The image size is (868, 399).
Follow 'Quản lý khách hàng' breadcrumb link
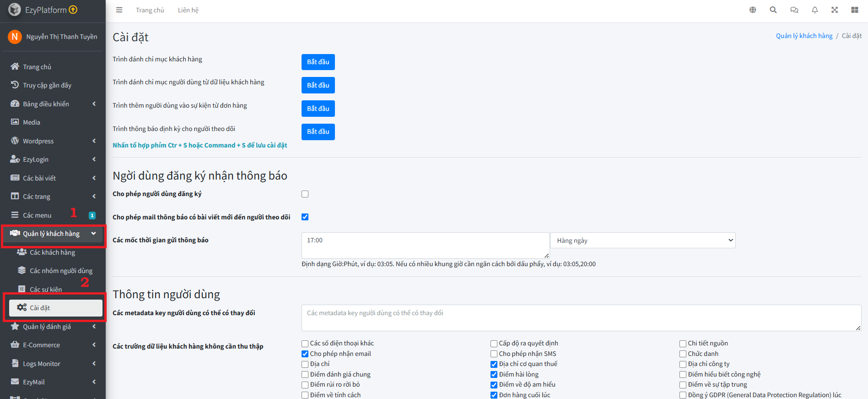pos(804,36)
